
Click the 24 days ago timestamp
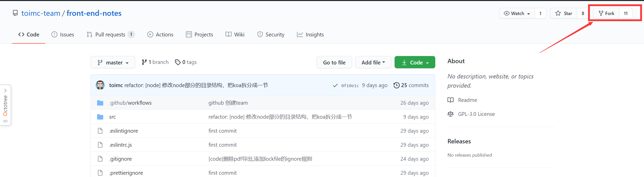(414, 159)
